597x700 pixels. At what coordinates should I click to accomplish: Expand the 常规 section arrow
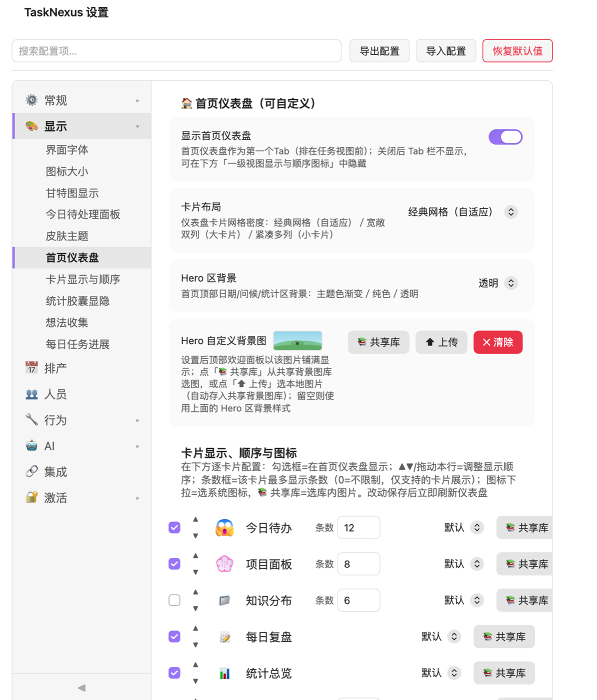click(x=137, y=100)
